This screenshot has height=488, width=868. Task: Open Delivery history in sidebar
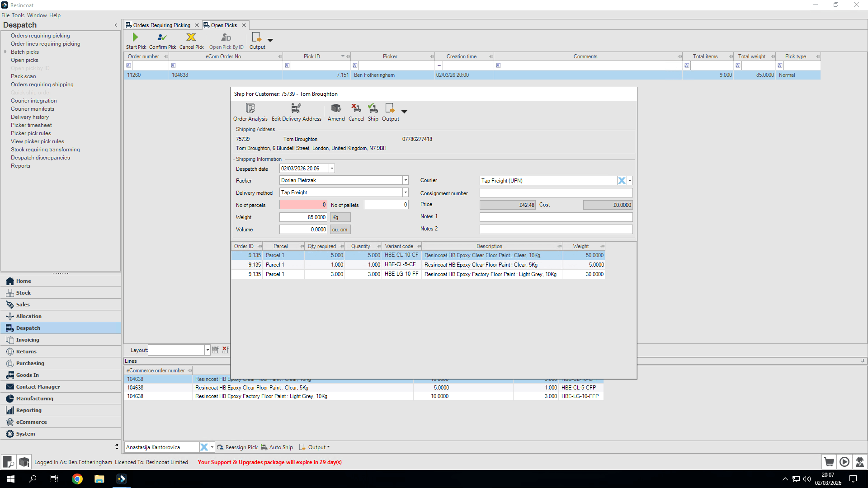(x=30, y=117)
